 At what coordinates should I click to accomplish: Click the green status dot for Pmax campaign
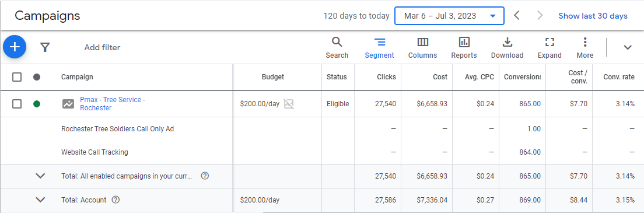[x=37, y=104]
